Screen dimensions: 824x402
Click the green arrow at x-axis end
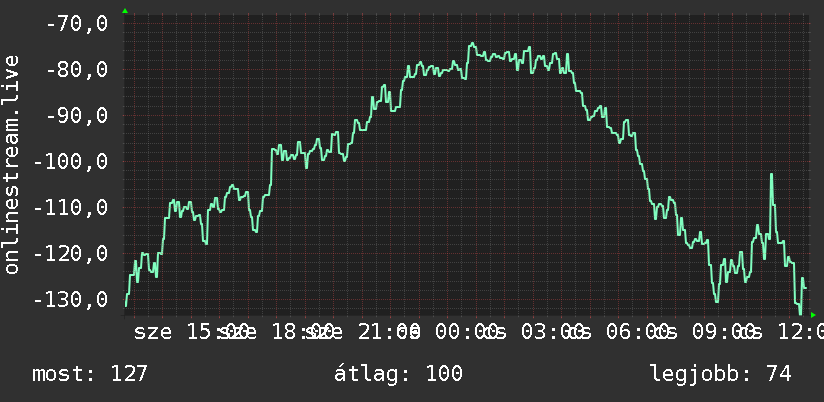813,315
